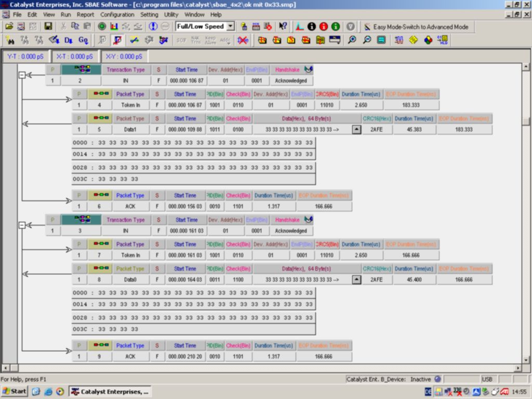
Task: Open the Edit menu
Action: click(x=32, y=15)
